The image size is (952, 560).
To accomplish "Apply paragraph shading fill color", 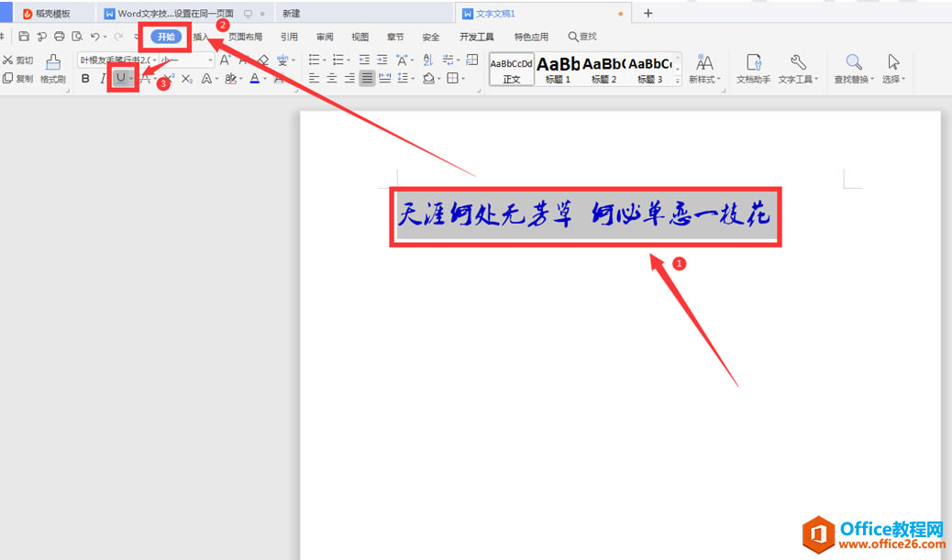I will [x=428, y=78].
